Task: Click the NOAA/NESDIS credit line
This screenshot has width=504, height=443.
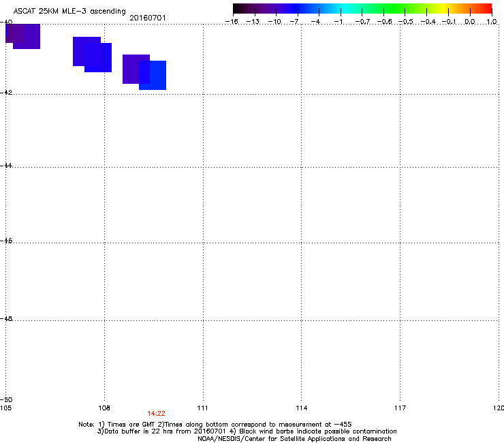Action: tap(294, 439)
